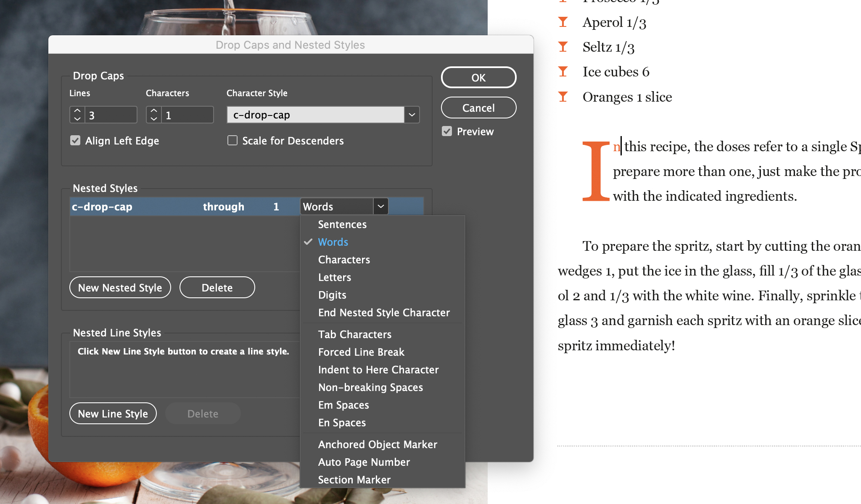Uncheck Align Left Edge
861x504 pixels.
point(75,140)
